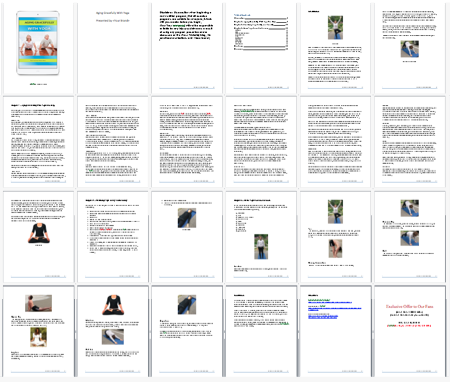Open the page with the bulleted benefits list

pos(113,237)
